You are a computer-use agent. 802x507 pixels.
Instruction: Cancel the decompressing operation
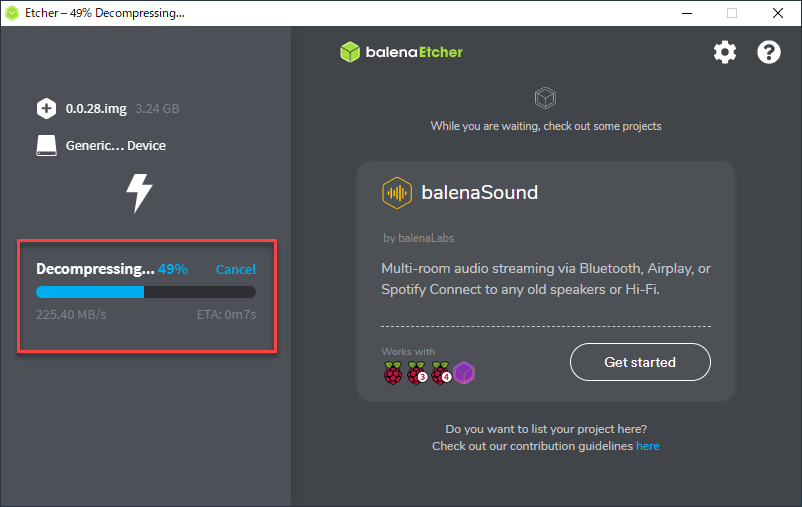click(236, 270)
